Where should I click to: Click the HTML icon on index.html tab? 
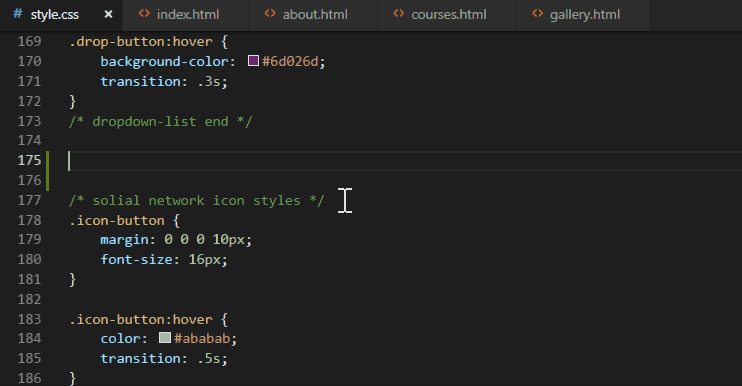point(144,14)
